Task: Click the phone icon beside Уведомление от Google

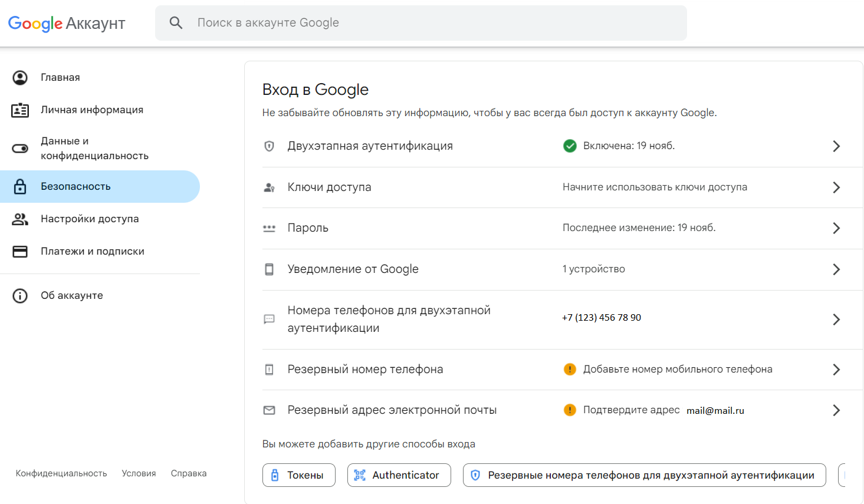Action: [x=269, y=269]
